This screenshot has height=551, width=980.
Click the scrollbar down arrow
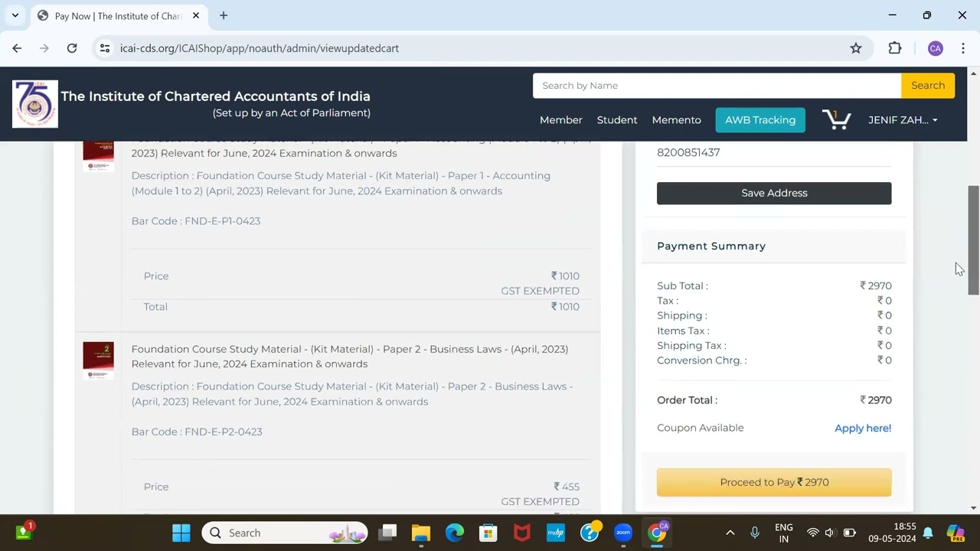pyautogui.click(x=973, y=507)
